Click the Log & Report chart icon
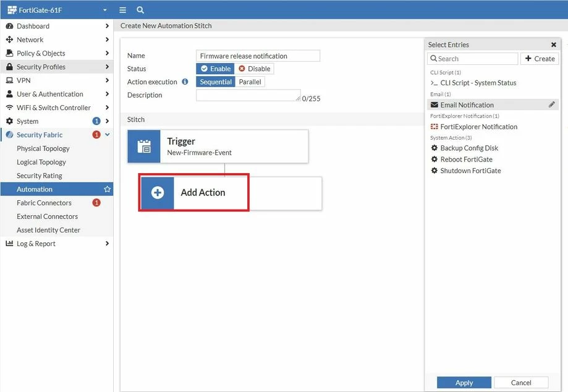568x392 pixels. pyautogui.click(x=9, y=244)
